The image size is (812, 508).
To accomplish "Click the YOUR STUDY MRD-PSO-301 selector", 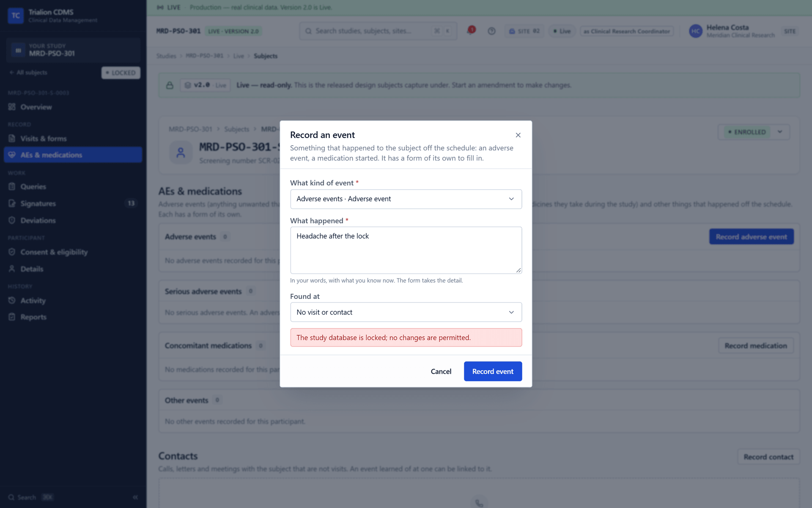I will coord(73,50).
